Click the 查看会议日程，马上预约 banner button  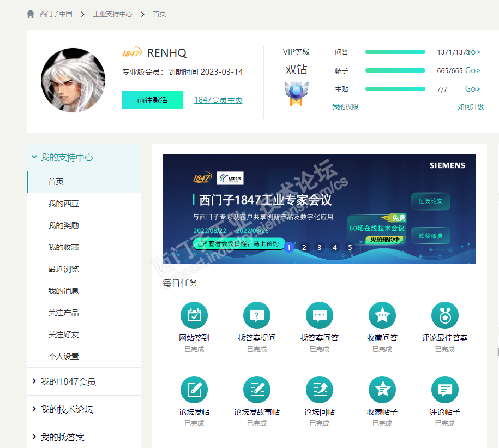(239, 243)
